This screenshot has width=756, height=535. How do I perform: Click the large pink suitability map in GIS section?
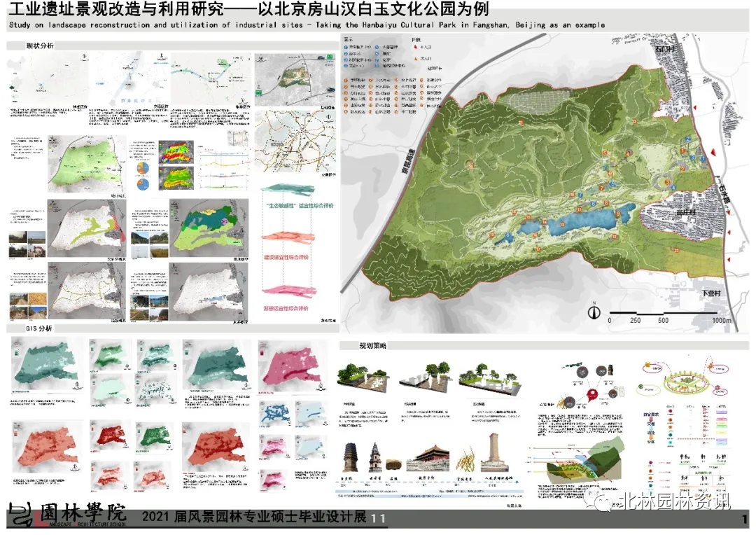coord(293,367)
